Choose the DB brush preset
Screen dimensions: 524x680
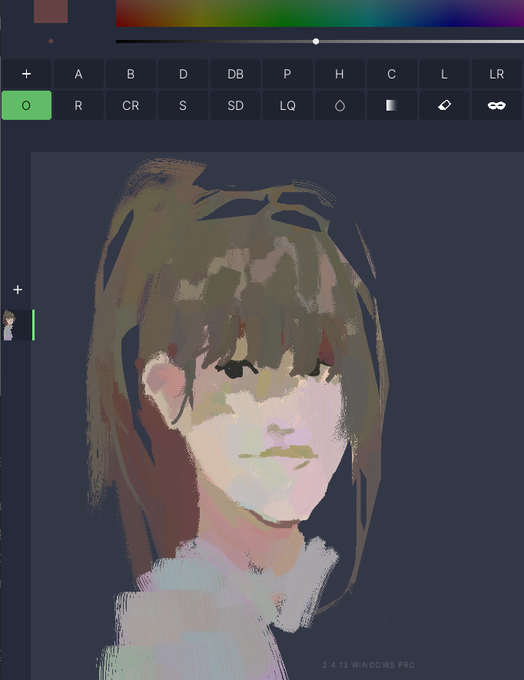pos(235,74)
